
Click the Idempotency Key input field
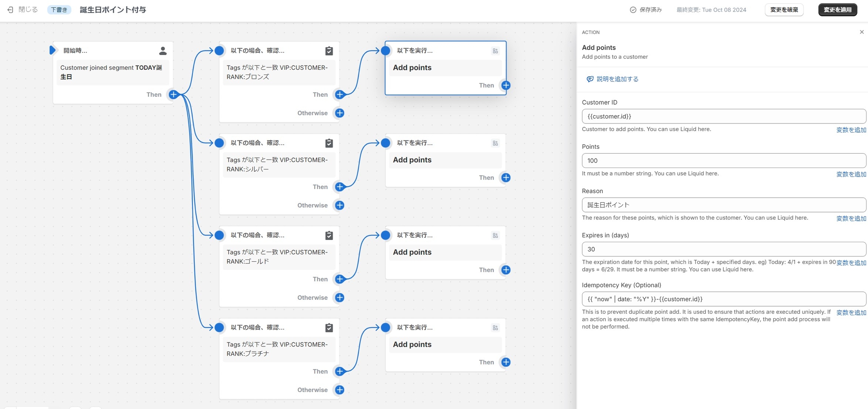pyautogui.click(x=723, y=299)
